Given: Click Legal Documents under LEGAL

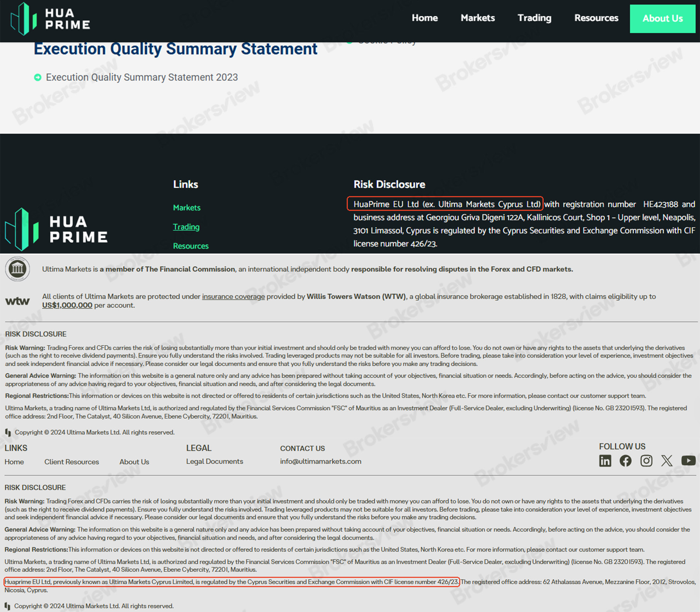Looking at the screenshot, I should point(214,461).
